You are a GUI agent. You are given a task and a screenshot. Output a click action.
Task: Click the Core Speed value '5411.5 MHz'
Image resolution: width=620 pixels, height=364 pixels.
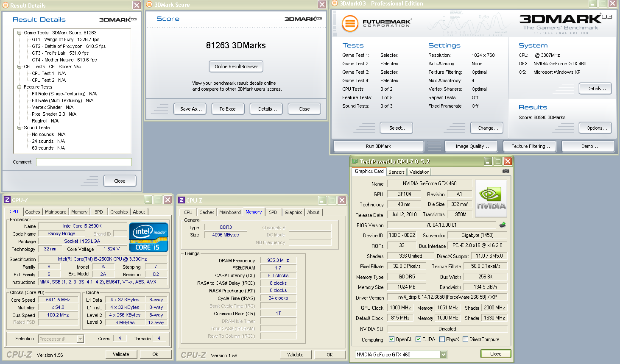(x=58, y=300)
